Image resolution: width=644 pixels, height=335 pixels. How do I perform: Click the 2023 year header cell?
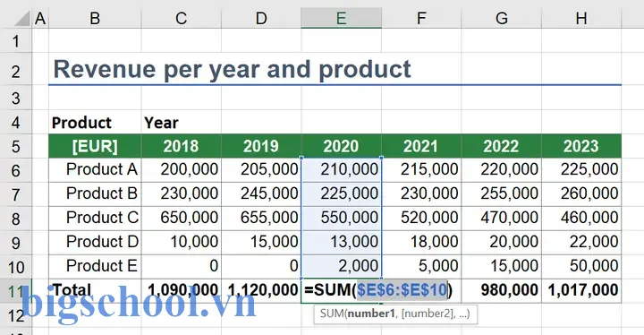(581, 146)
